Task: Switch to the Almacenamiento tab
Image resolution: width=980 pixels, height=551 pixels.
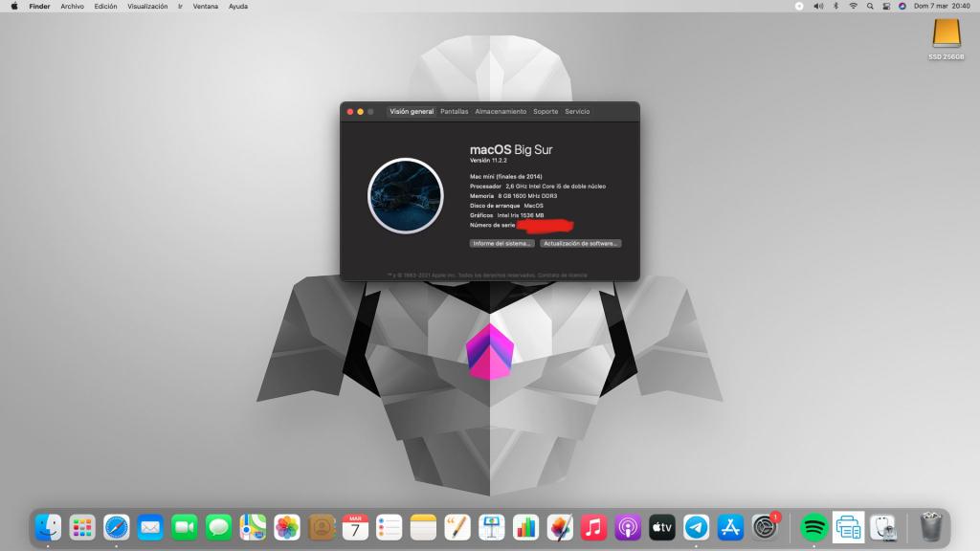Action: (x=501, y=111)
